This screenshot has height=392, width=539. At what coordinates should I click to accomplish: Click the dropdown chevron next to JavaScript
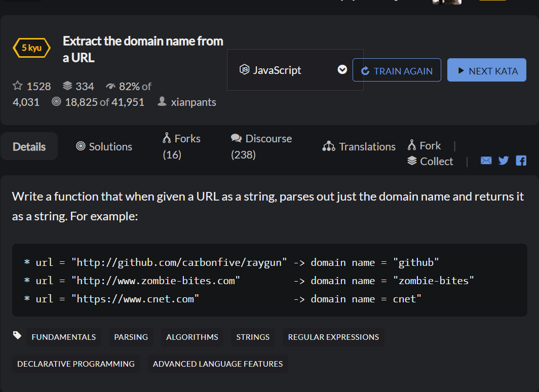(x=342, y=70)
